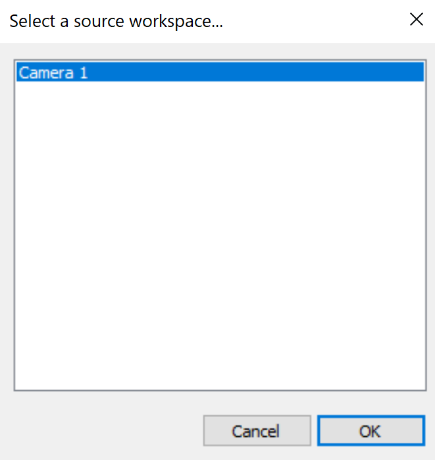This screenshot has height=460, width=435.
Task: Click Cancel to abort workspace selection
Action: (257, 431)
